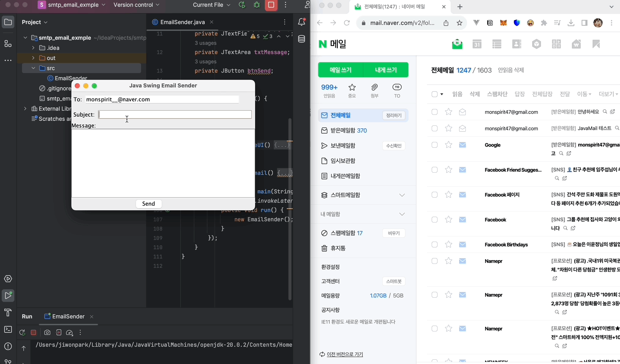Take a thread dump camera icon
The height and width of the screenshot is (364, 620).
point(47,333)
